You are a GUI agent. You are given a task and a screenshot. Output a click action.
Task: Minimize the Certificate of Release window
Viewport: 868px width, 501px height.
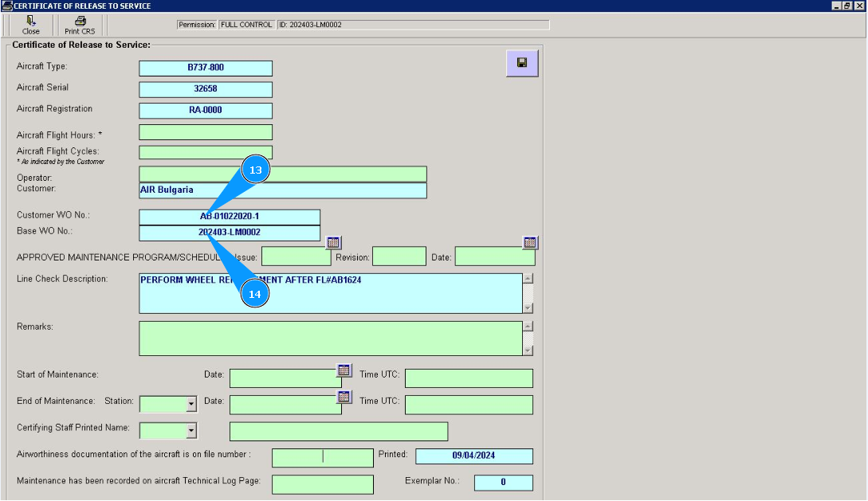coord(836,6)
